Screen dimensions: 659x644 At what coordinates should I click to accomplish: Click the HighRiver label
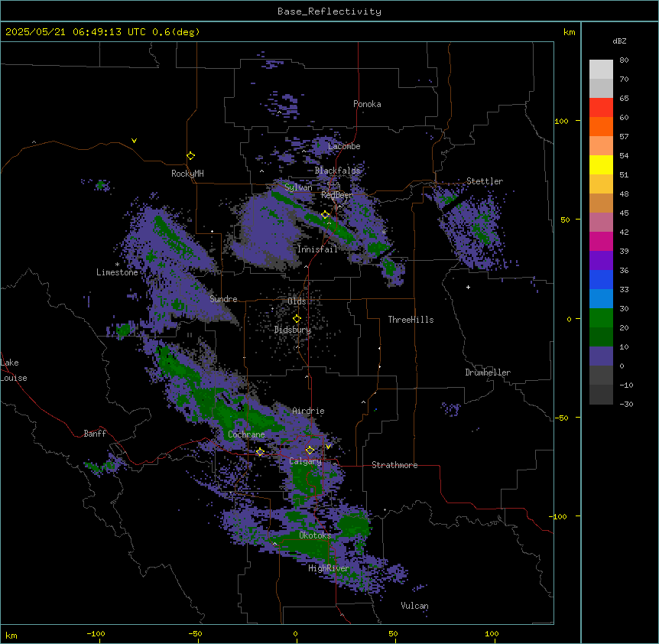point(329,568)
